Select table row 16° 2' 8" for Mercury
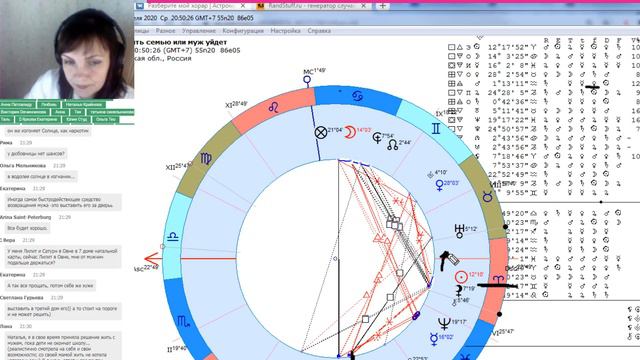 543,65
